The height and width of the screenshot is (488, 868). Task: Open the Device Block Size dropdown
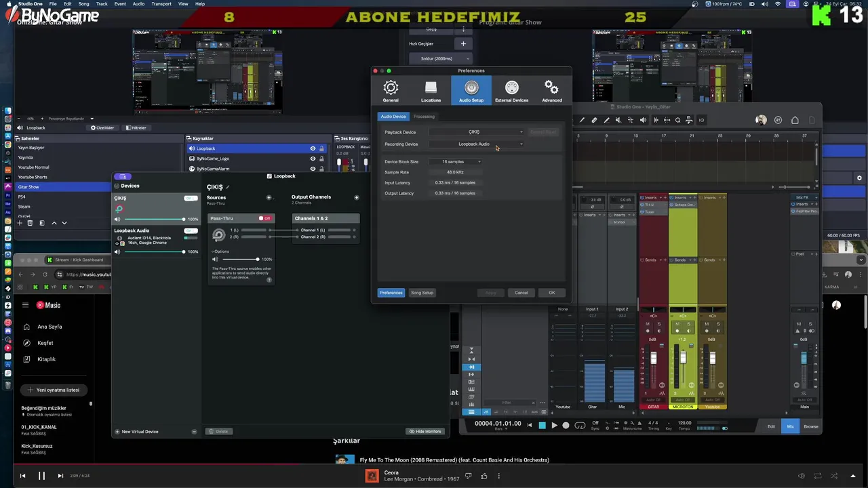pyautogui.click(x=455, y=161)
